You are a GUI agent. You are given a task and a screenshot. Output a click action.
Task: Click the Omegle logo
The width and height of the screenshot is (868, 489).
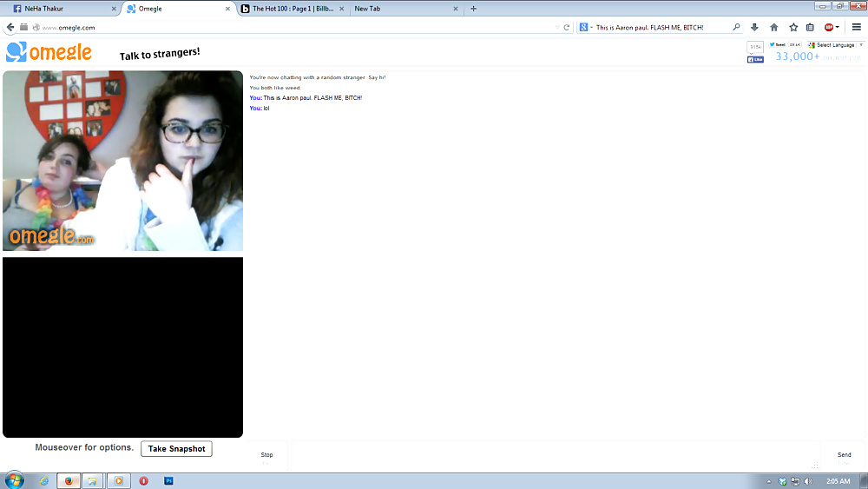49,52
